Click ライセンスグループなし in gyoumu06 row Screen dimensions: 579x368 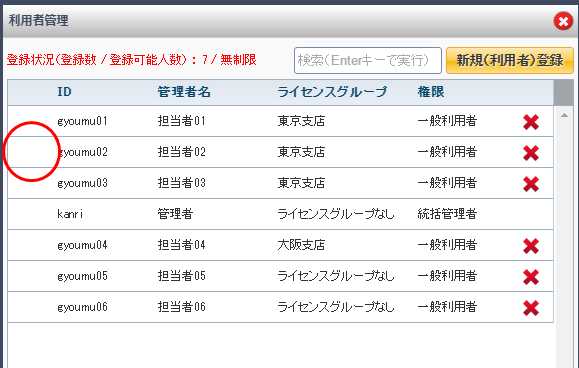(x=336, y=307)
